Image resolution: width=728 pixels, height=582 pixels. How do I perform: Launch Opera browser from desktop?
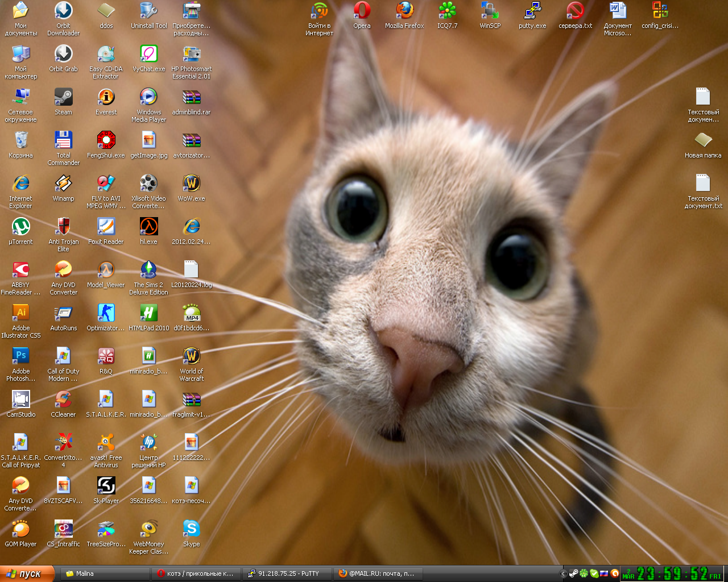pos(362,11)
